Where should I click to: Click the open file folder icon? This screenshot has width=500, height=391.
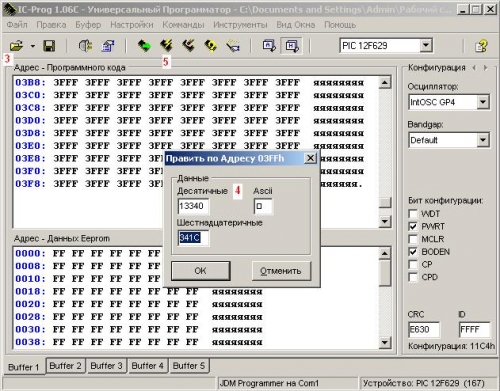click(16, 46)
